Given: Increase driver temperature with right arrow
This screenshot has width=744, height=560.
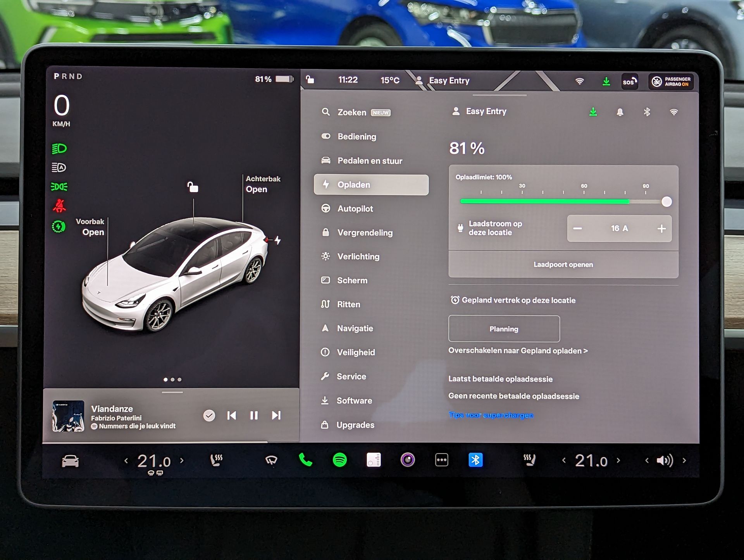Looking at the screenshot, I should tap(182, 460).
